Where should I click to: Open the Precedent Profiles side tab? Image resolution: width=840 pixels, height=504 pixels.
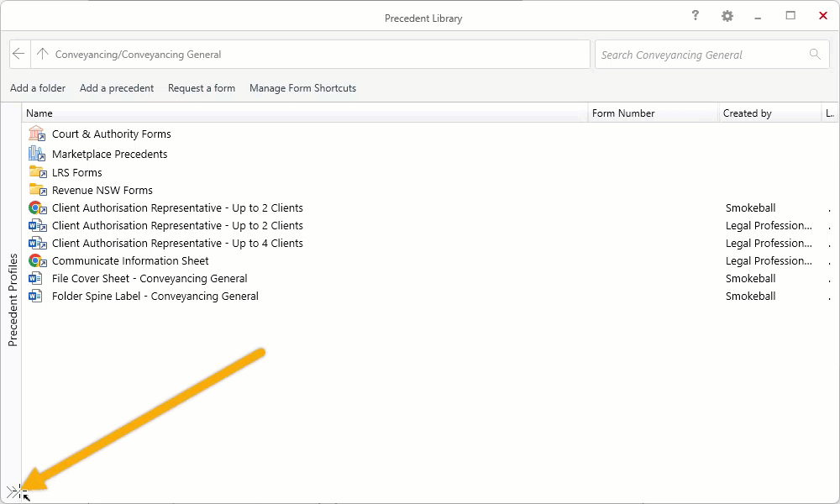pos(13,300)
